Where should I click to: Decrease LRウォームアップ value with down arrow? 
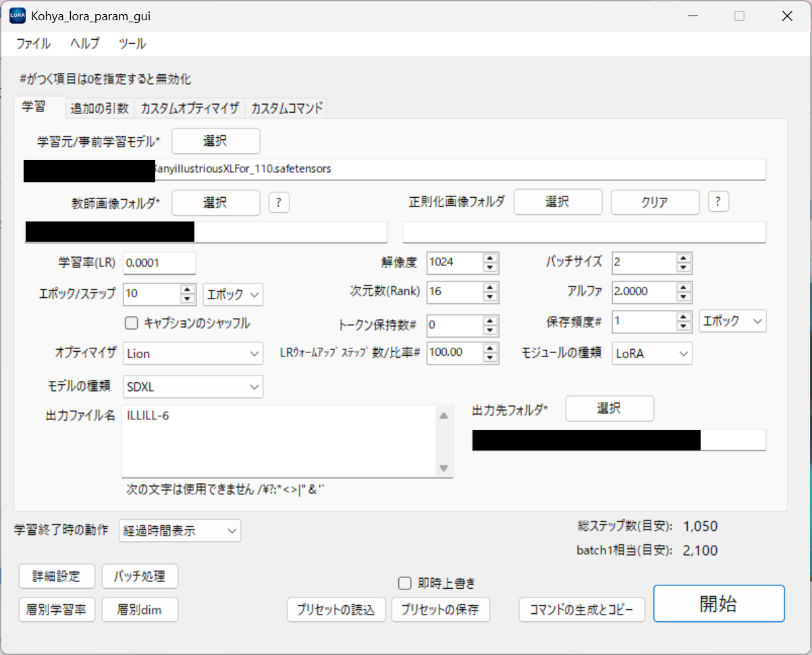pos(491,357)
